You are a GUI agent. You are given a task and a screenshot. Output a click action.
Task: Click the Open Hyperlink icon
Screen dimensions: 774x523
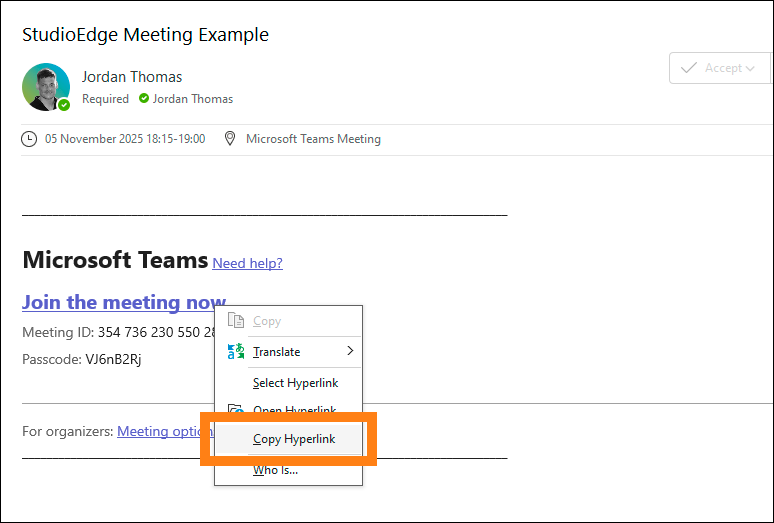[236, 409]
